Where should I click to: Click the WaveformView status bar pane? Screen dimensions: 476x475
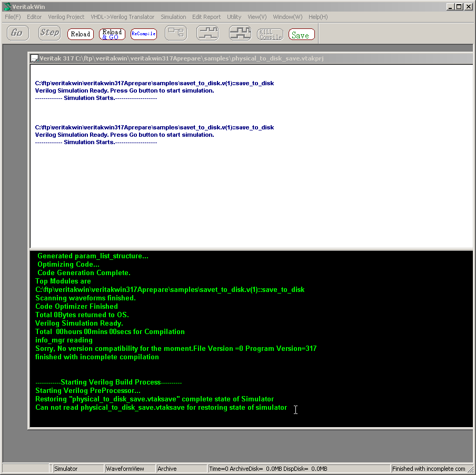(x=130, y=469)
